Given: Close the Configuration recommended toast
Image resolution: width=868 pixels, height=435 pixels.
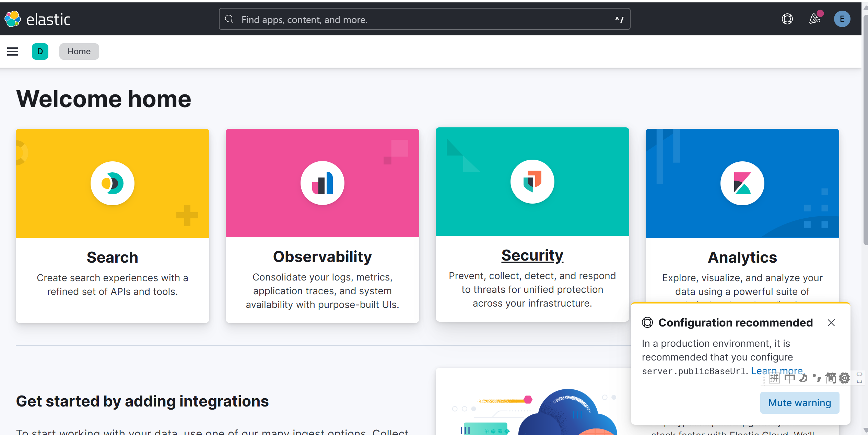Looking at the screenshot, I should 831,323.
